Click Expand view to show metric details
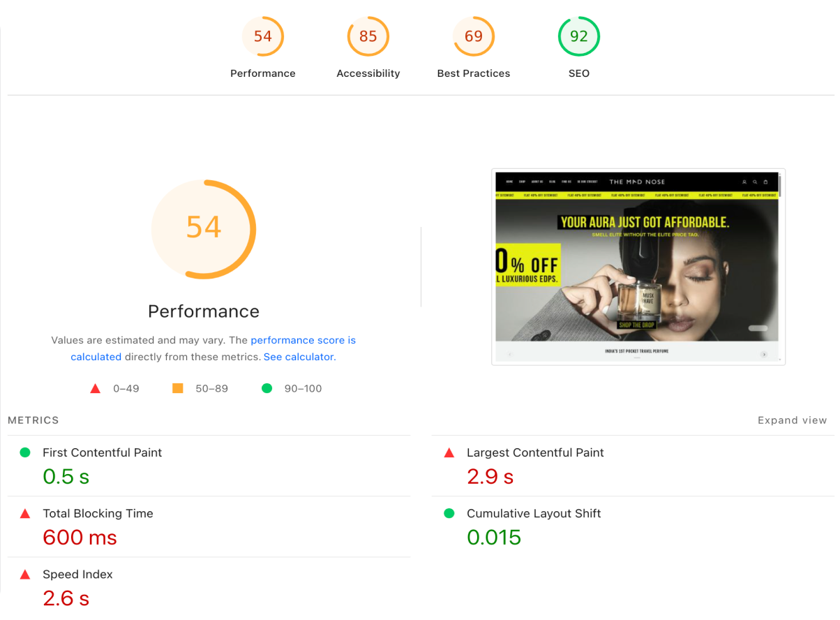Image resolution: width=840 pixels, height=620 pixels. tap(793, 420)
